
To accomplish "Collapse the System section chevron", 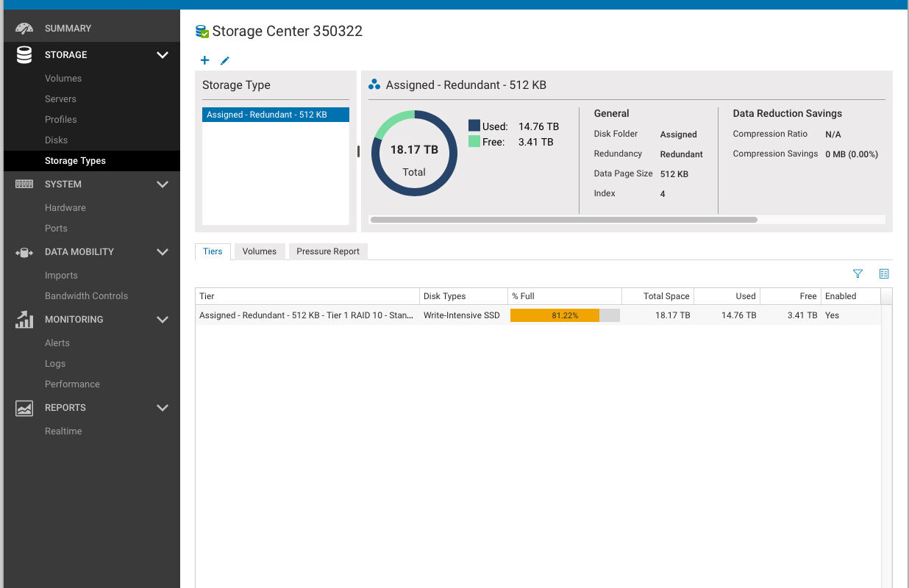I will click(163, 184).
